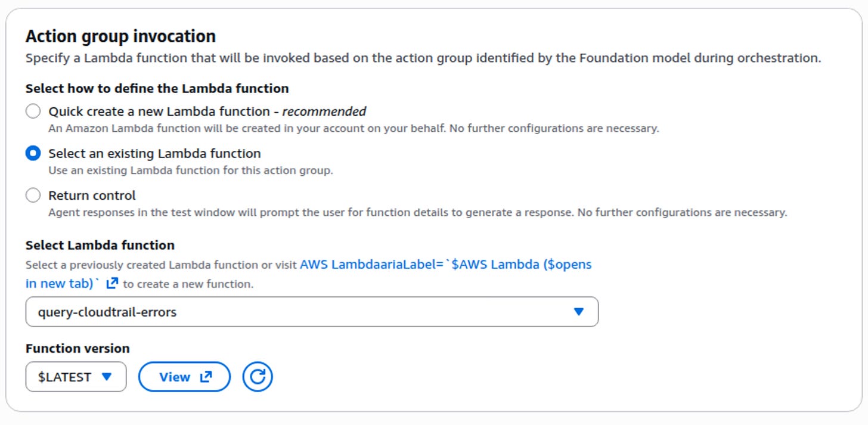Expand the $LATEST function version dropdown
The image size is (868, 425).
(x=76, y=377)
